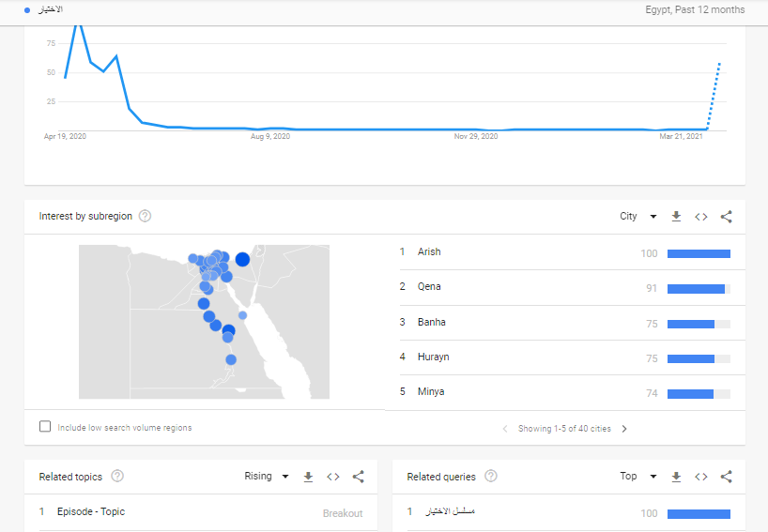Image resolution: width=768 pixels, height=532 pixels.
Task: Open the Top dropdown in Related queries
Action: pyautogui.click(x=637, y=477)
